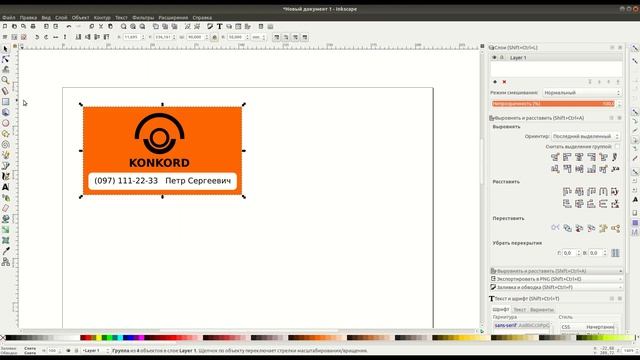Toggle the width/height lock ratio button
The width and height of the screenshot is (640, 360).
(214, 37)
